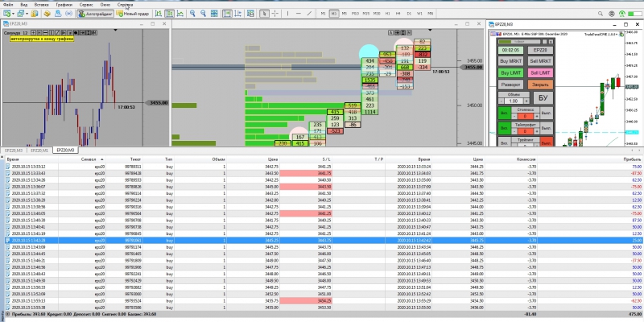Increase Стоплосс value with plus
The image size is (644, 322).
[536, 116]
